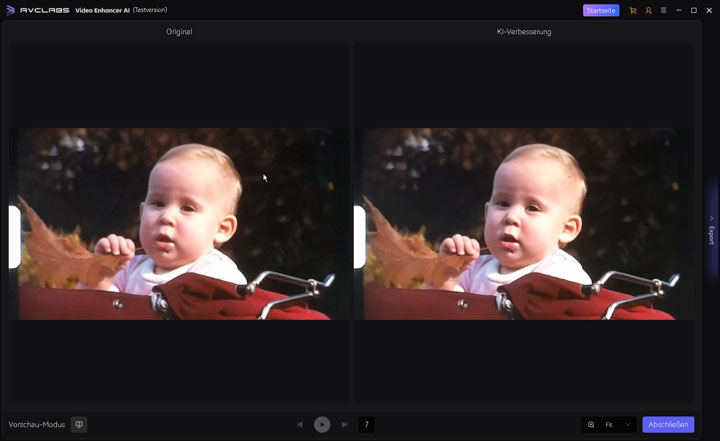Viewport: 720px width, 441px height.
Task: Play the preview video
Action: pyautogui.click(x=322, y=424)
